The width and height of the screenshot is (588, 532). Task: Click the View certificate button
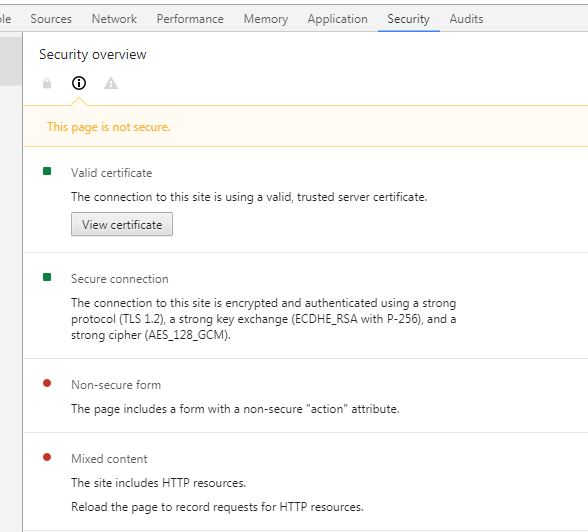pos(122,224)
